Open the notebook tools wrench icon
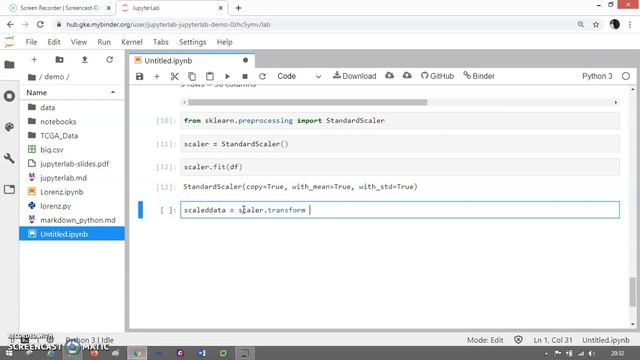 (9, 158)
